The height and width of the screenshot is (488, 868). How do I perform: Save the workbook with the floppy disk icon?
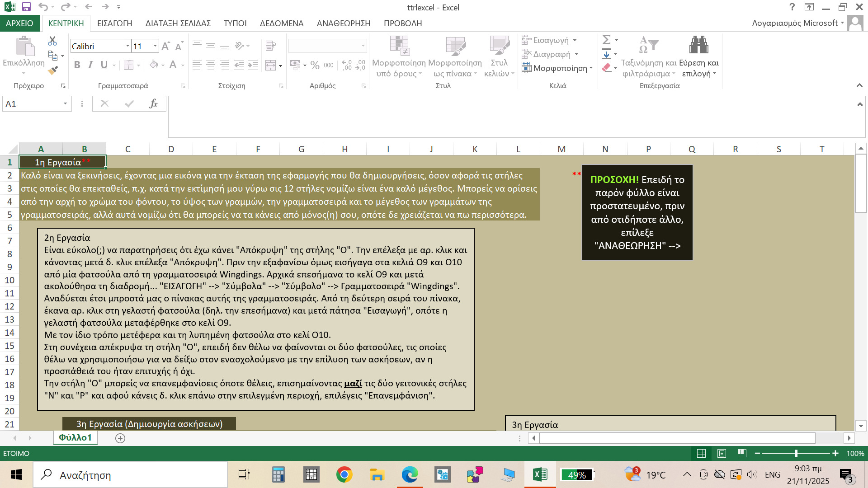tap(26, 7)
